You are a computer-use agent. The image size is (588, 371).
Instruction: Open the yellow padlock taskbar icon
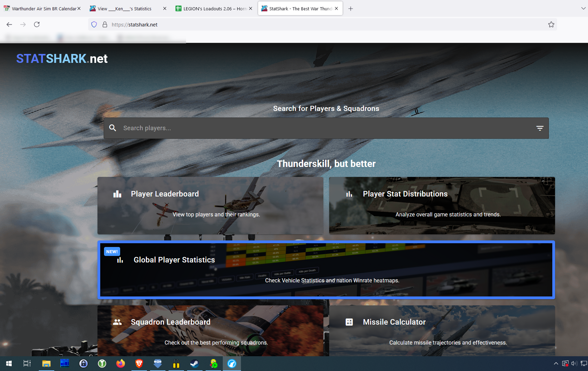(x=176, y=363)
